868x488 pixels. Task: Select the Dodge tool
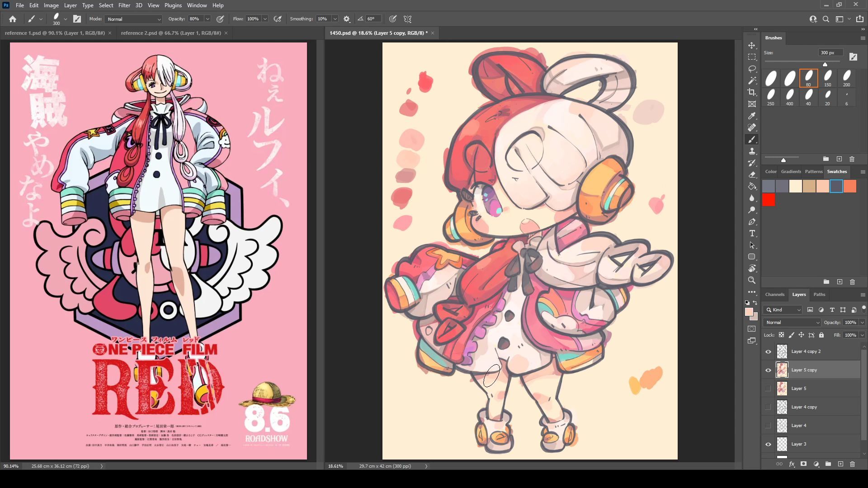tap(752, 210)
